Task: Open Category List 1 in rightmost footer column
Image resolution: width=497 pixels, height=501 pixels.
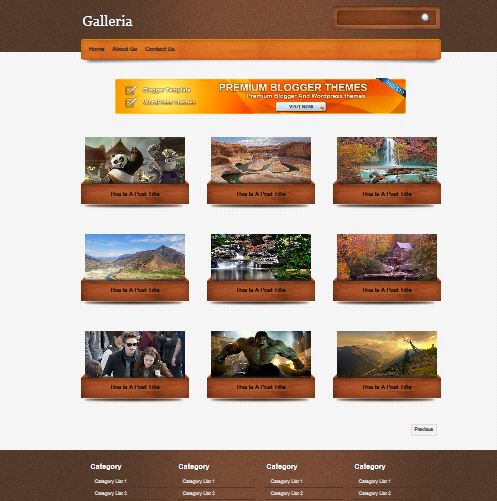Action: pyautogui.click(x=374, y=481)
